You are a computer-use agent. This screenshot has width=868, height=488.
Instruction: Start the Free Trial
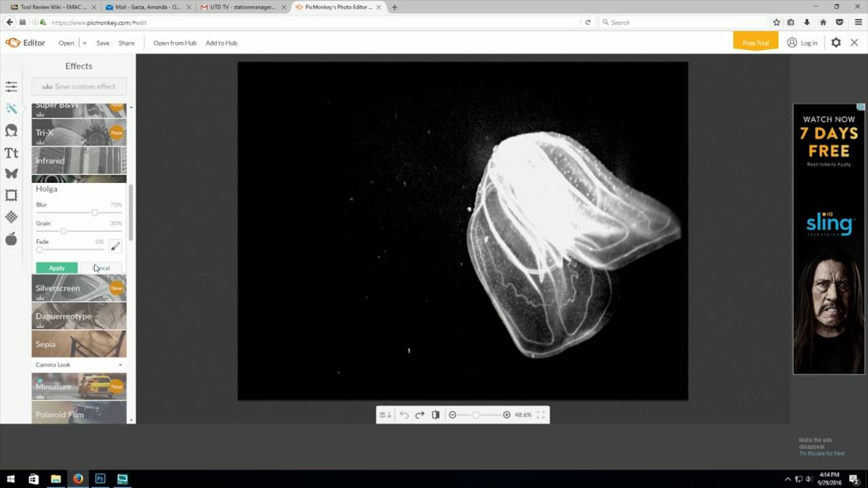coord(755,42)
